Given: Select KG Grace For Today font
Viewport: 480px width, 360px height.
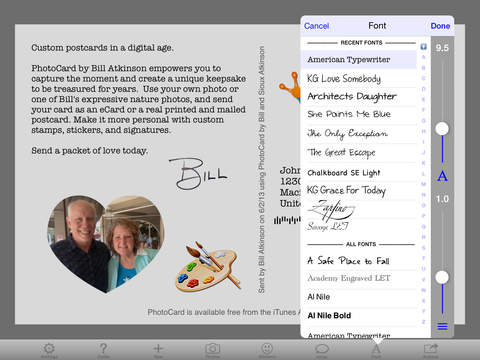Looking at the screenshot, I should coord(359,191).
